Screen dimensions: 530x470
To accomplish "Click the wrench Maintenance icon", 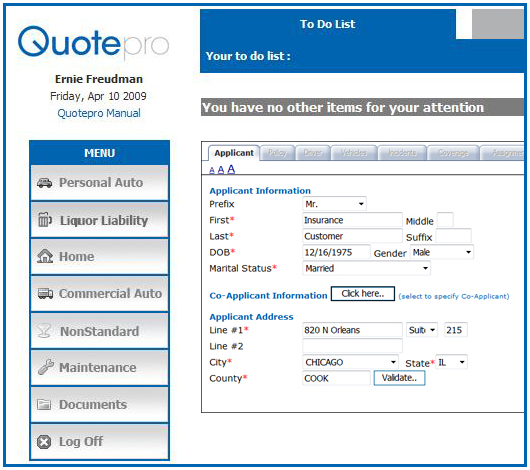I will [x=45, y=367].
